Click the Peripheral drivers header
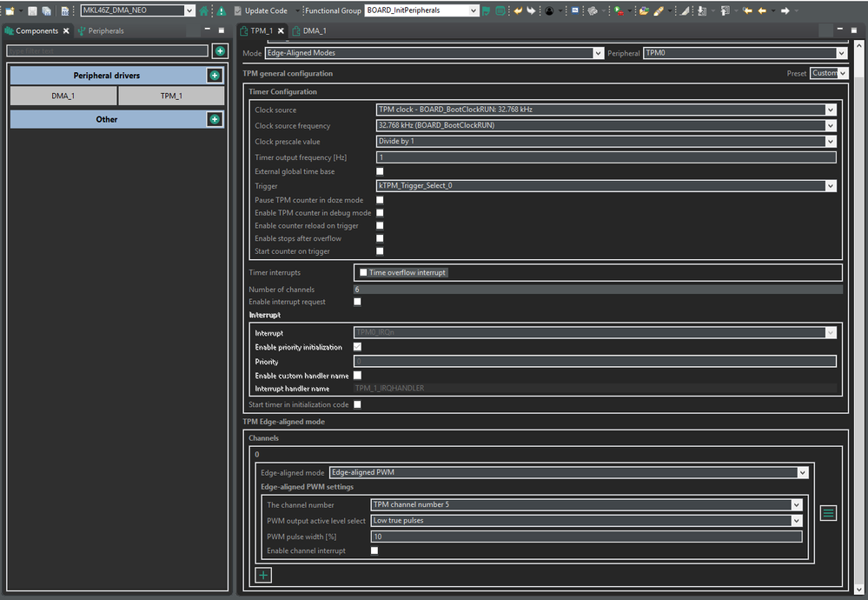868x600 pixels. pyautogui.click(x=107, y=76)
